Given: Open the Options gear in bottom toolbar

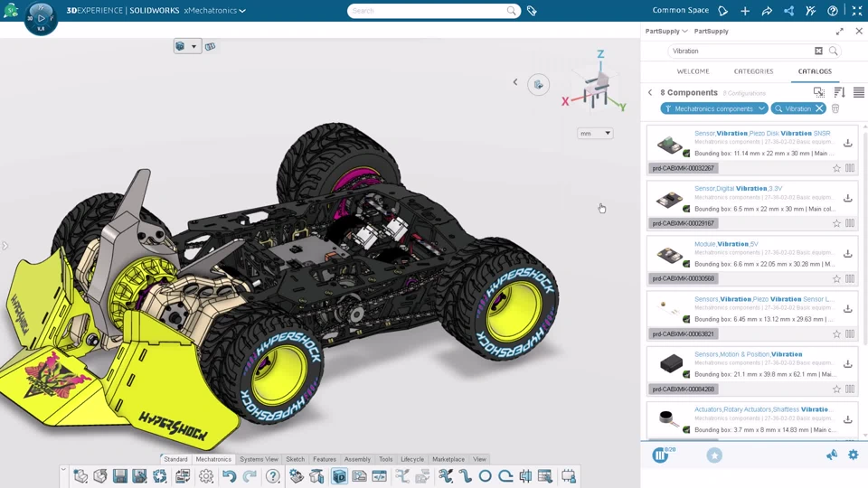Looking at the screenshot, I should [x=206, y=476].
